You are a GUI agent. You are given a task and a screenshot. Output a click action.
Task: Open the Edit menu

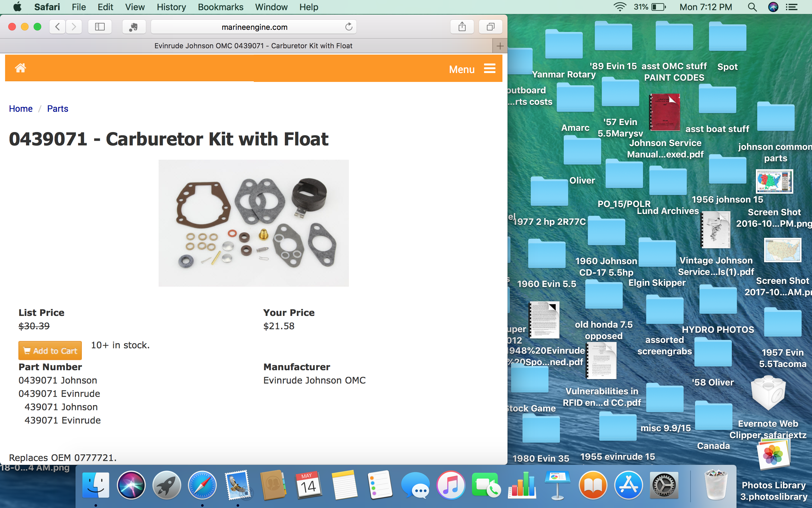coord(105,7)
